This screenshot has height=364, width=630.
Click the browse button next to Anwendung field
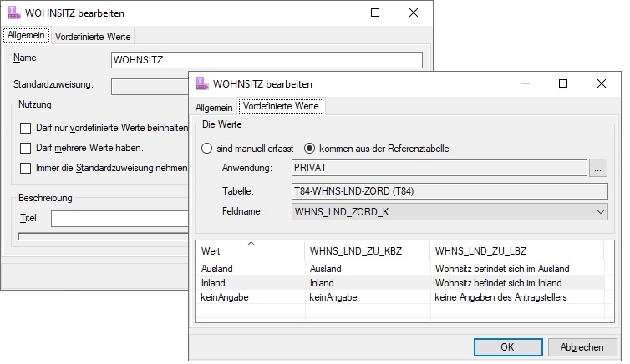pos(597,168)
